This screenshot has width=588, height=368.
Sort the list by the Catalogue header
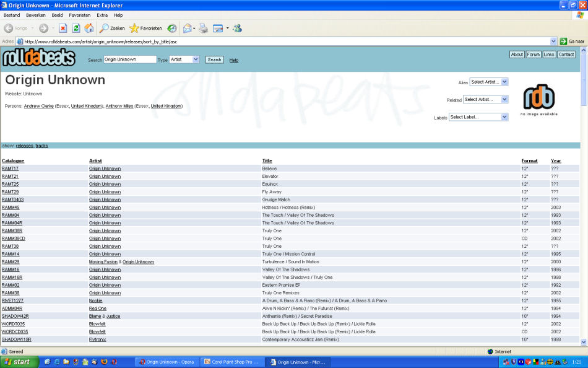tap(13, 160)
